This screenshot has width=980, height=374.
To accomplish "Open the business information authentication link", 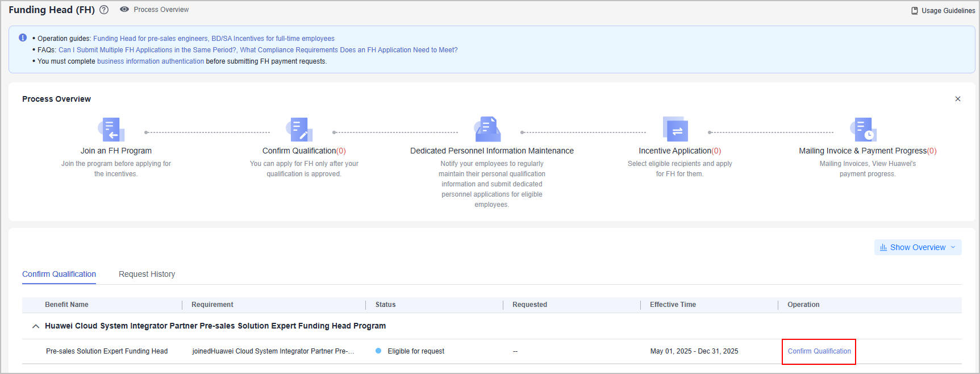I will coord(150,61).
